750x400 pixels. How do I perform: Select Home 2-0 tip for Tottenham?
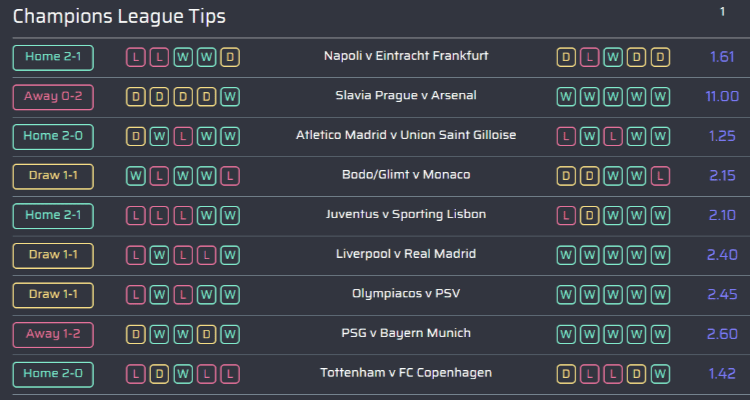pos(53,374)
